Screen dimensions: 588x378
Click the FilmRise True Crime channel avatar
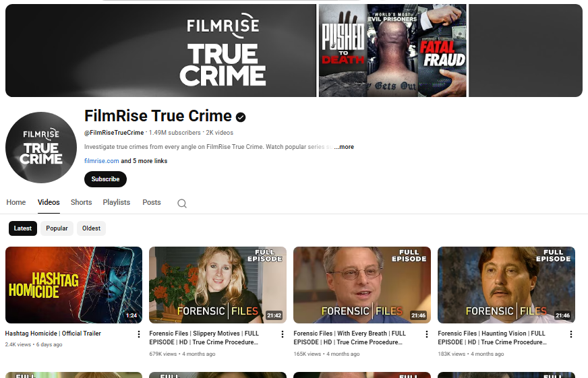(41, 148)
